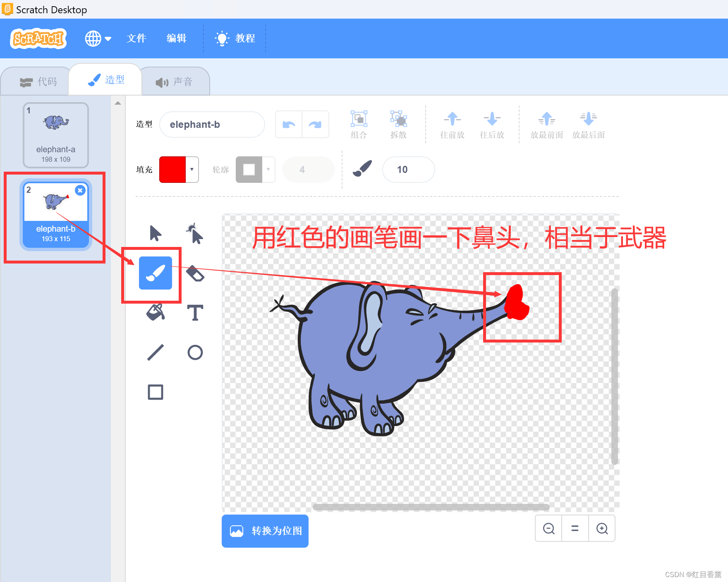Click the canvas horizontal scrollbar
The height and width of the screenshot is (582, 728).
(431, 507)
